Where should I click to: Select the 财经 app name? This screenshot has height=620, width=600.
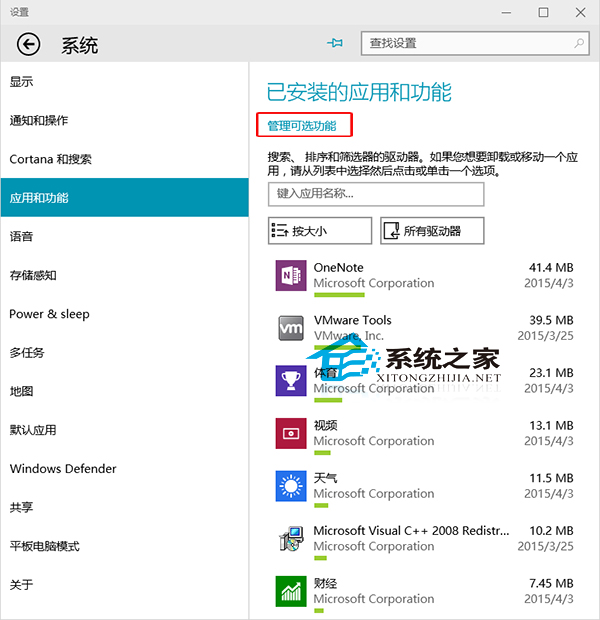[326, 583]
